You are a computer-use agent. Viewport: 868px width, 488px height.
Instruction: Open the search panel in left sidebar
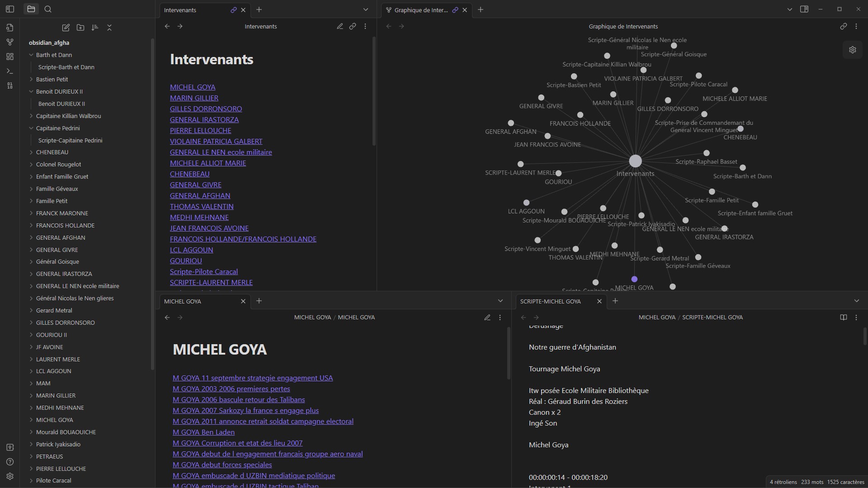pos(48,9)
